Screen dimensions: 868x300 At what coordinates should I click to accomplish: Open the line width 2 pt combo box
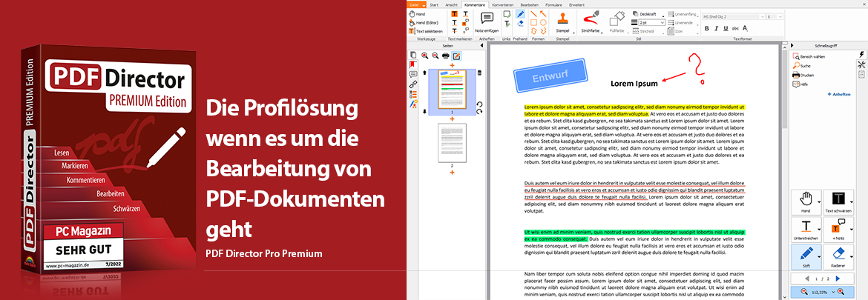651,23
